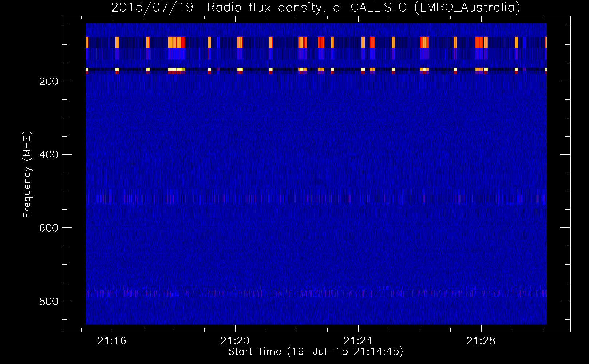The image size is (589, 364).
Task: Click the 21:20 time tick label
Action: click(x=235, y=341)
